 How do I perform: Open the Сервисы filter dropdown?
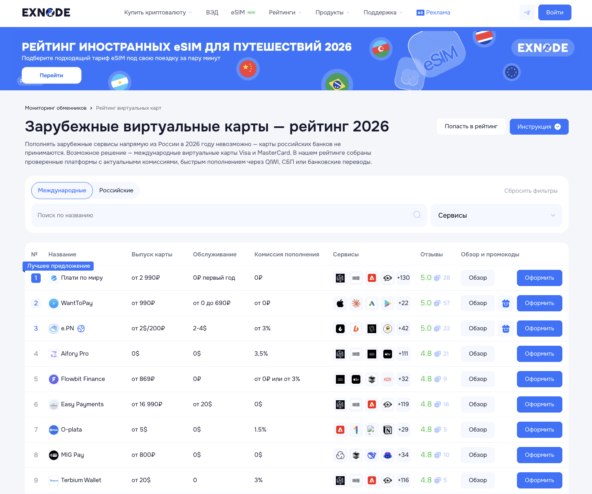point(496,215)
